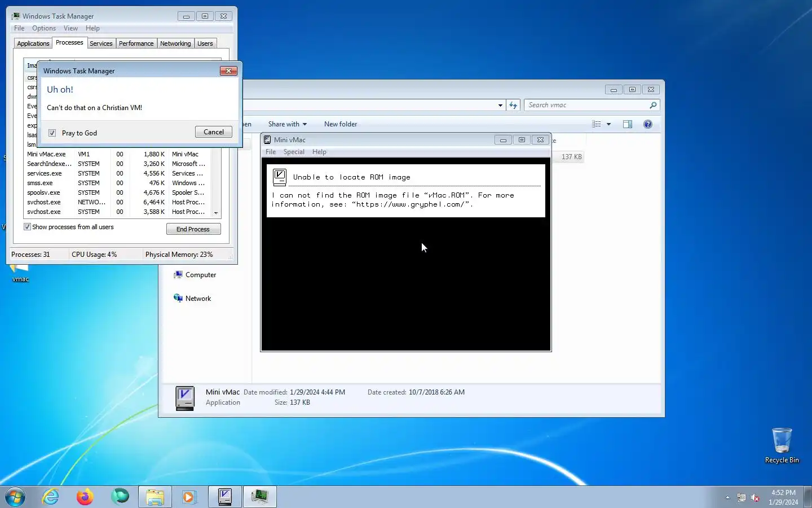Open the Windows Start menu orb
Screen dimensions: 812x508
(x=15, y=497)
